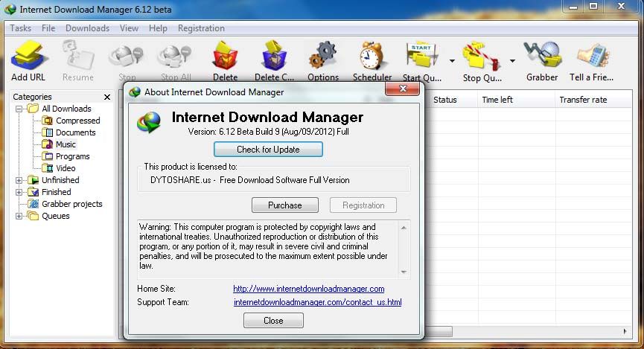644x349 pixels.
Task: Expand the Queues tree node
Action: [x=19, y=216]
